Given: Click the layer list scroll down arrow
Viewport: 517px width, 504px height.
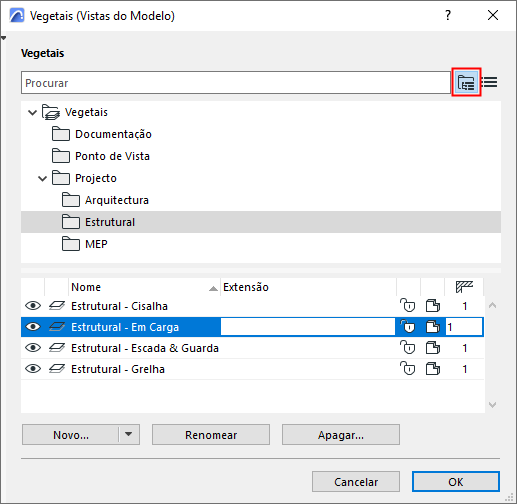Looking at the screenshot, I should (492, 405).
